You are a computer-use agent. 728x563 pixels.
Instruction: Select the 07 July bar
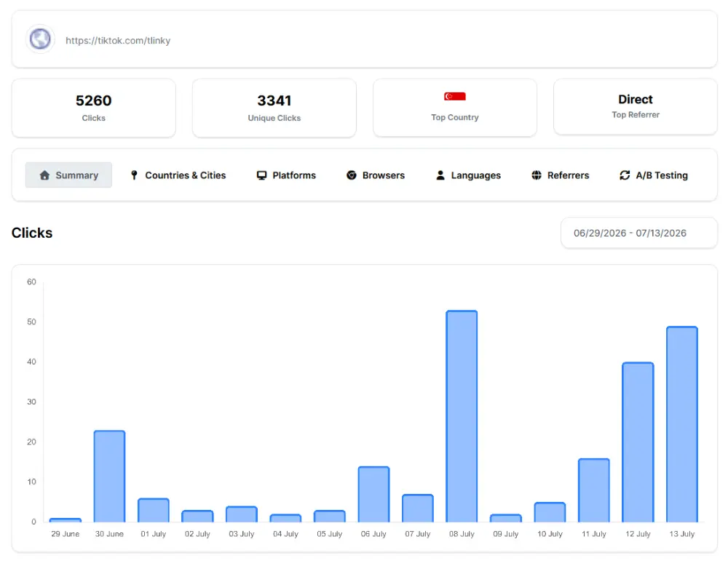click(418, 508)
